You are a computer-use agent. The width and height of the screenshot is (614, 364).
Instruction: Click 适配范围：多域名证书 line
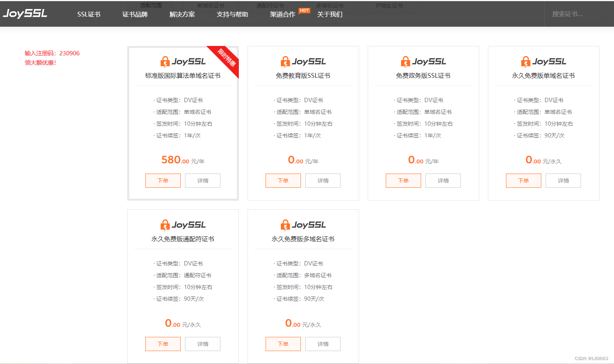click(302, 275)
